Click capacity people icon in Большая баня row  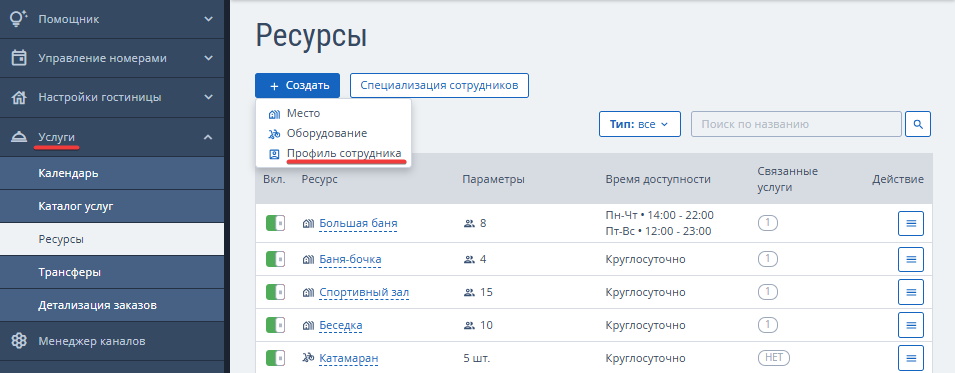pos(469,224)
